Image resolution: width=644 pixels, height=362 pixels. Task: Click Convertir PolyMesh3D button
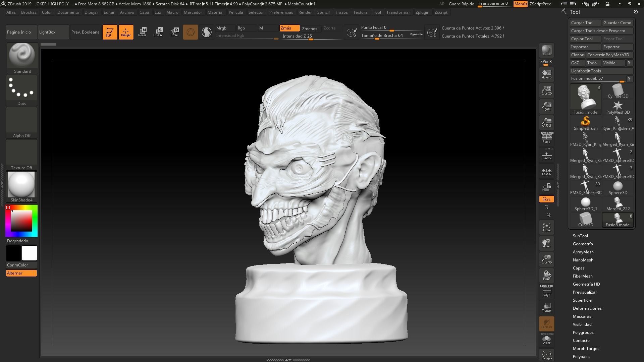click(609, 55)
